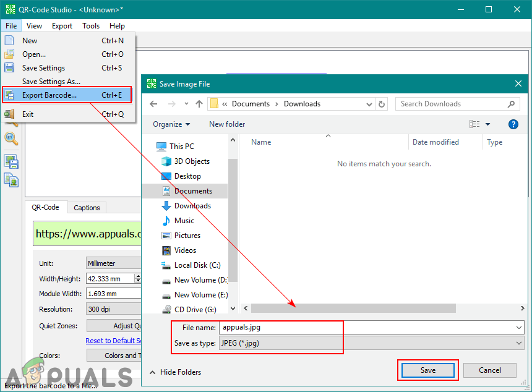This screenshot has width=532, height=392.
Task: Open the recent locations dropdown arrow
Action: click(186, 104)
